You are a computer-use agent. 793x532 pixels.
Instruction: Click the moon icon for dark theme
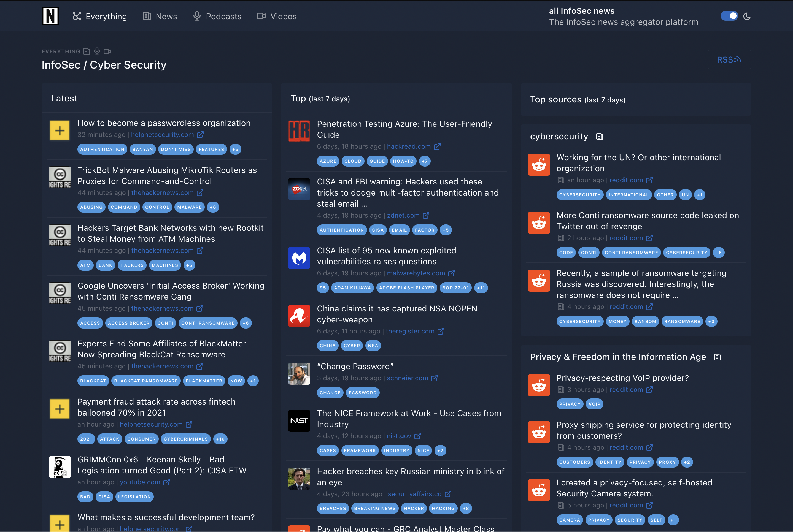pos(747,16)
